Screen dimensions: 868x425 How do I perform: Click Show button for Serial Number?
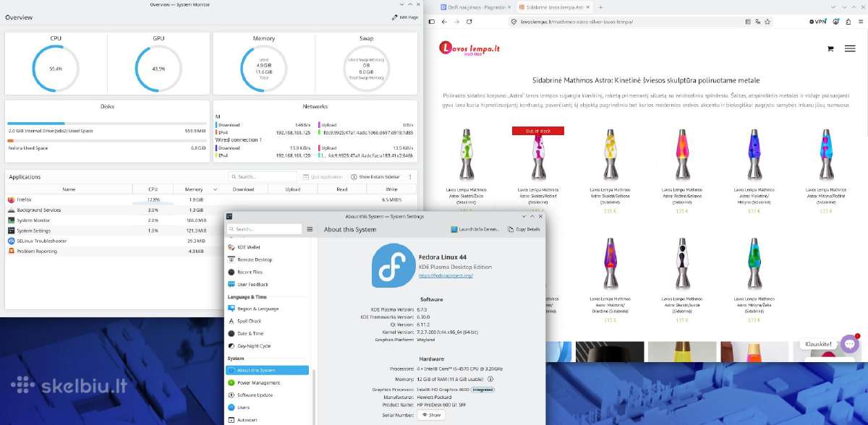point(431,415)
